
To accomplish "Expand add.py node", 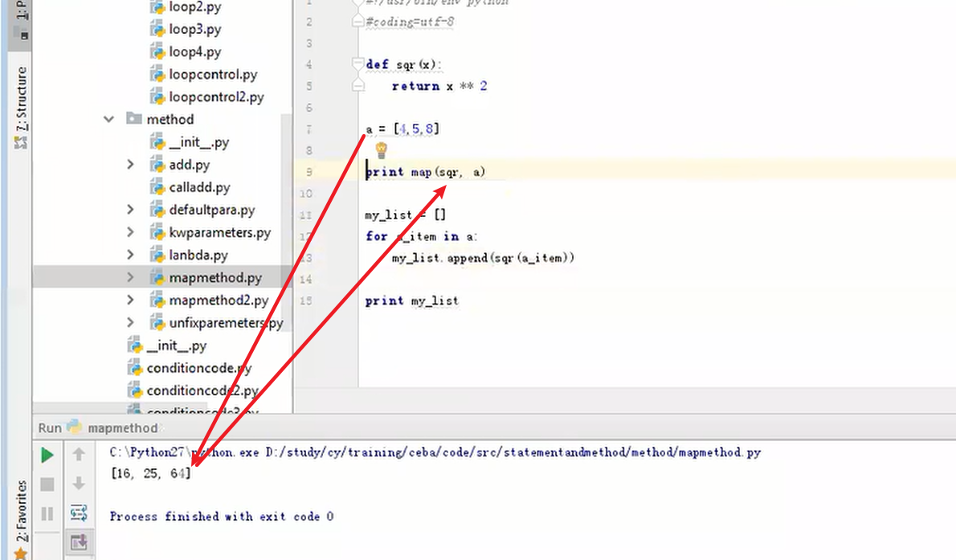I will tap(130, 164).
